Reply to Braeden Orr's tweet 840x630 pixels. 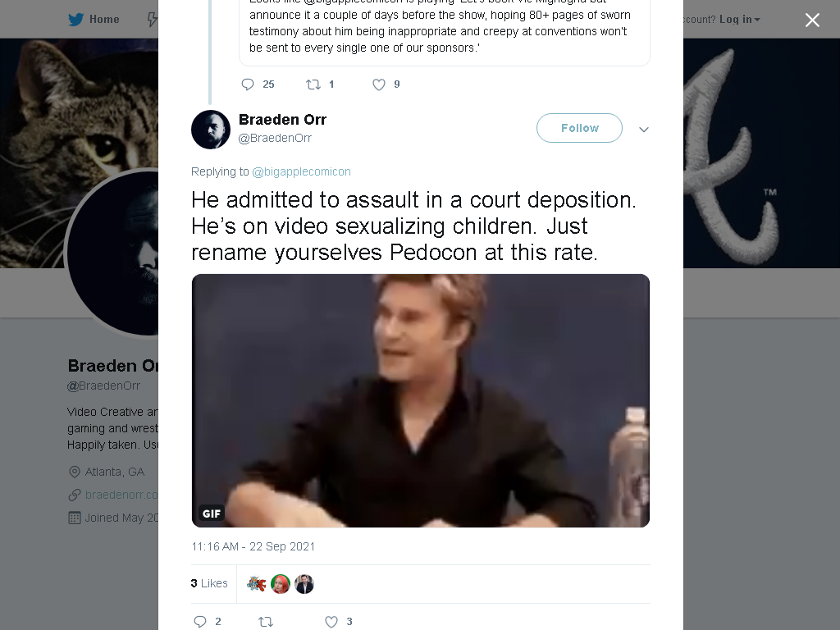(200, 622)
